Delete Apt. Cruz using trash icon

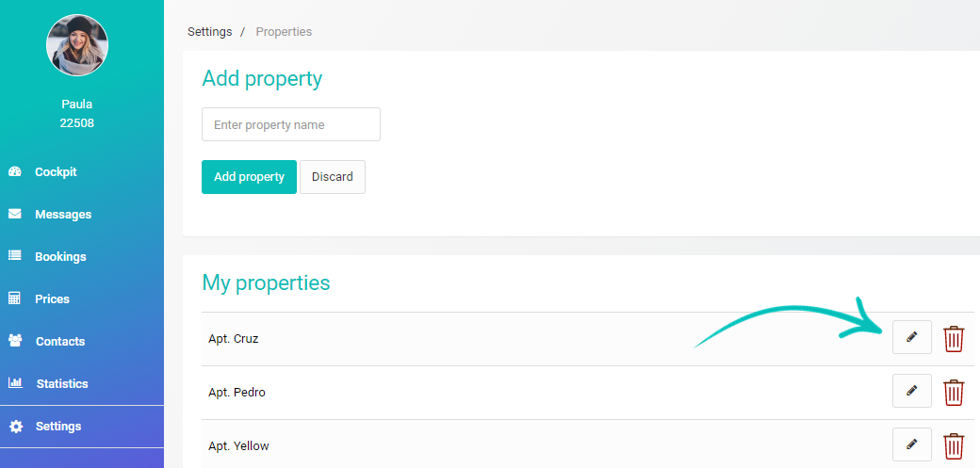click(953, 339)
